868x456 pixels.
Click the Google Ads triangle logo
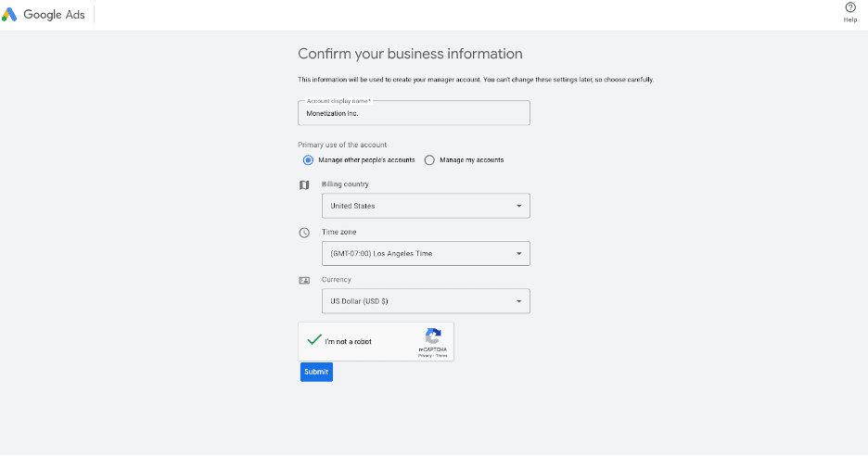pyautogui.click(x=10, y=15)
